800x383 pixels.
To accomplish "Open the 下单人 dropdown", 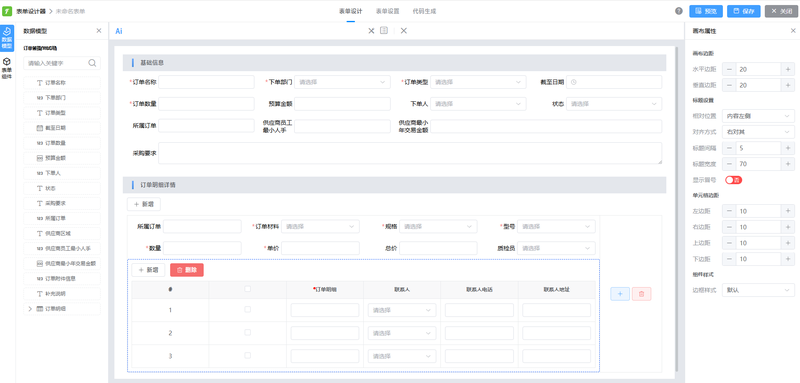I will 478,104.
